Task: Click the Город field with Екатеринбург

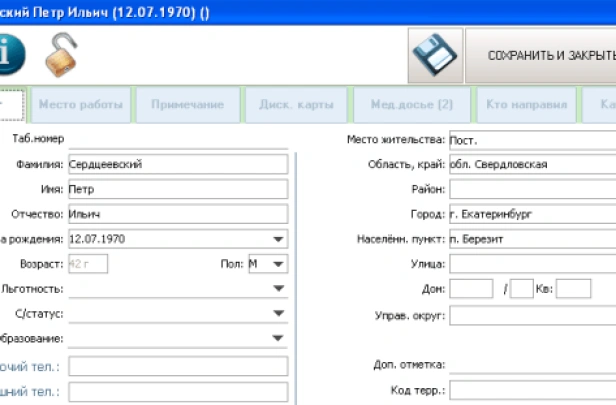Action: [x=531, y=214]
